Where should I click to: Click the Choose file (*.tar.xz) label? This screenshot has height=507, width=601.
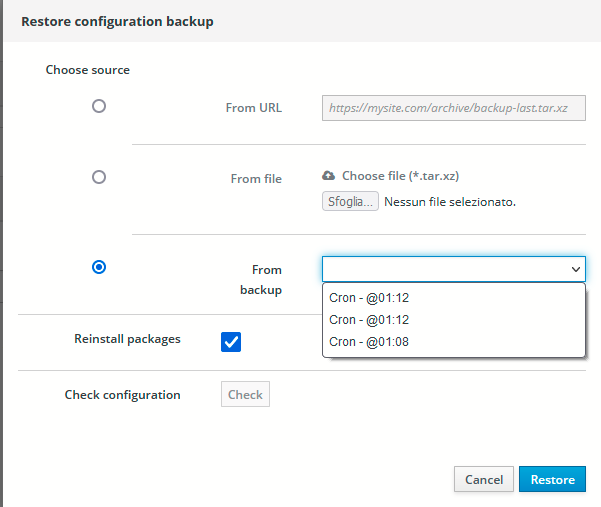(401, 176)
